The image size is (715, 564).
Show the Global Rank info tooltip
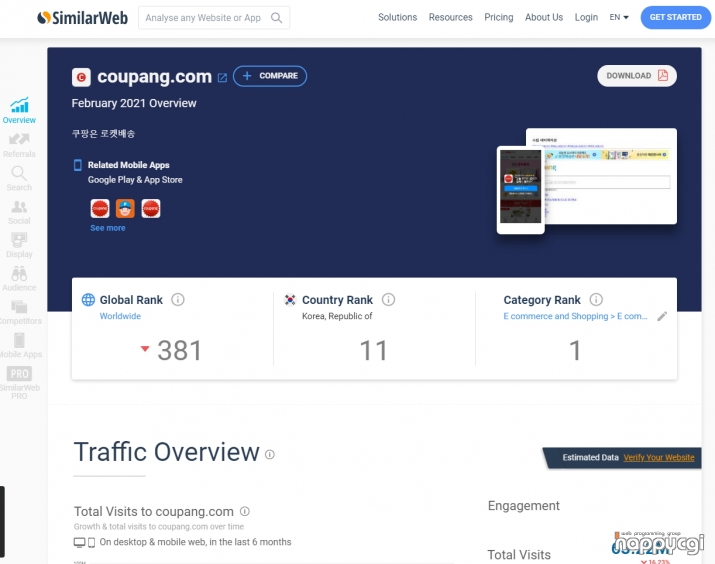(177, 300)
